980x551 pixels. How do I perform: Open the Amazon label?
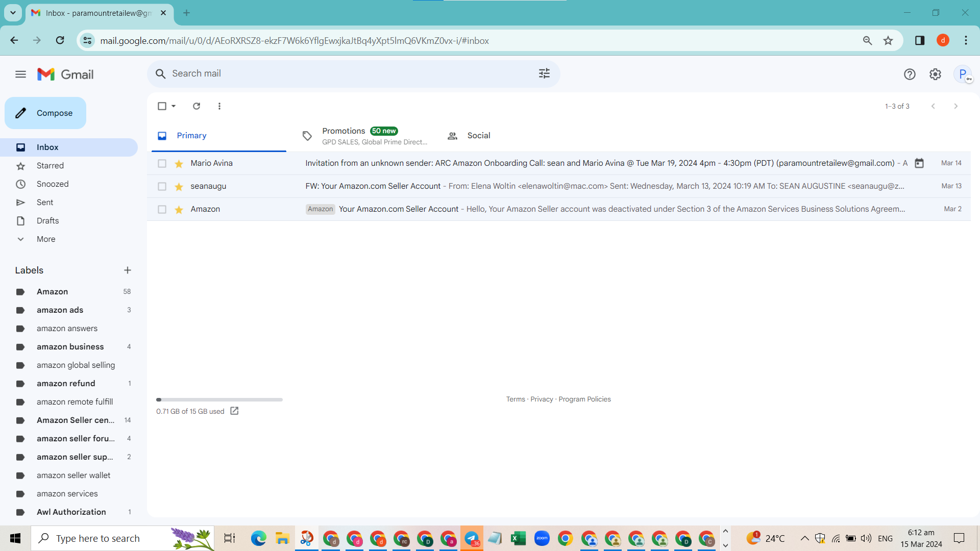coord(69,292)
